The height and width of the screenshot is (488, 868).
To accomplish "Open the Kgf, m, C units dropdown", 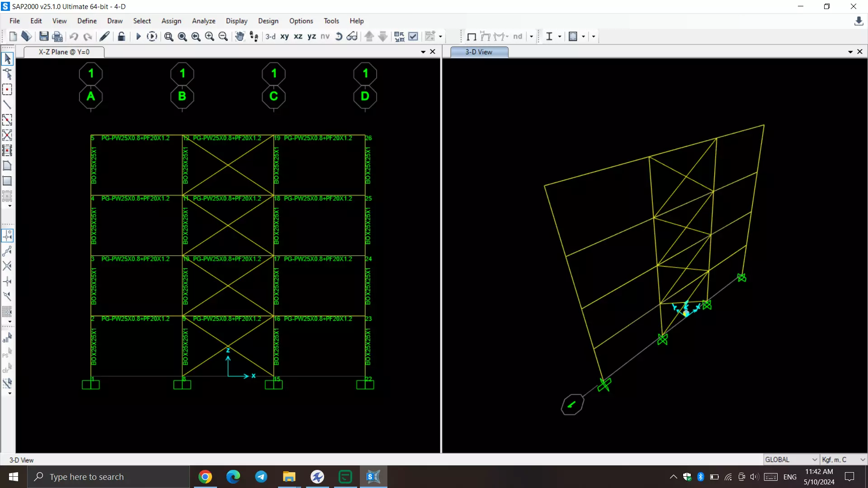I will 862,460.
